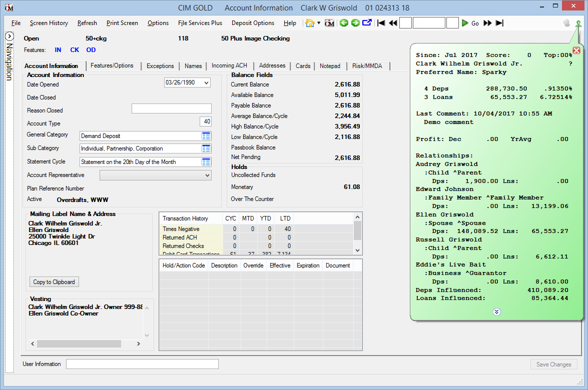The width and height of the screenshot is (588, 390).
Task: Click the gray person icon in toolbar
Action: (566, 23)
